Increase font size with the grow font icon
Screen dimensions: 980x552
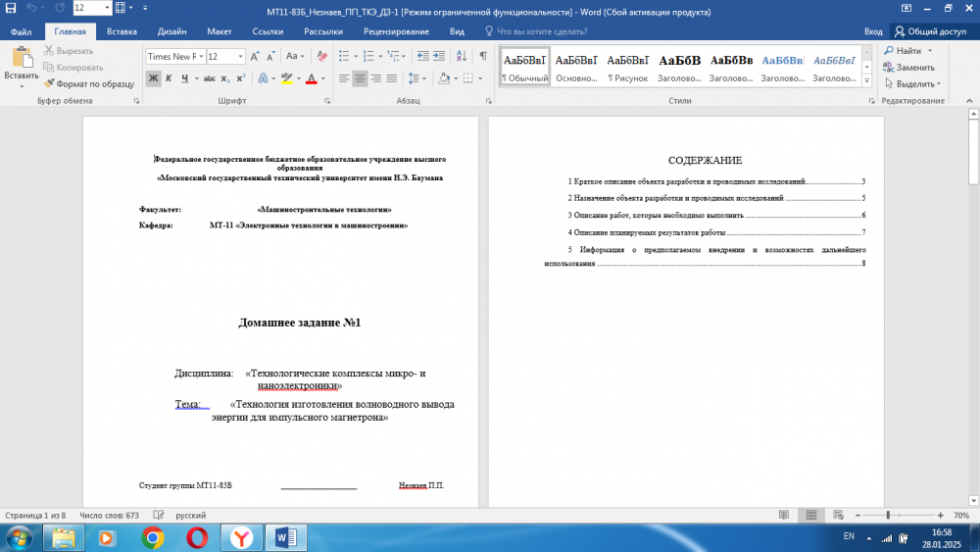pyautogui.click(x=256, y=57)
